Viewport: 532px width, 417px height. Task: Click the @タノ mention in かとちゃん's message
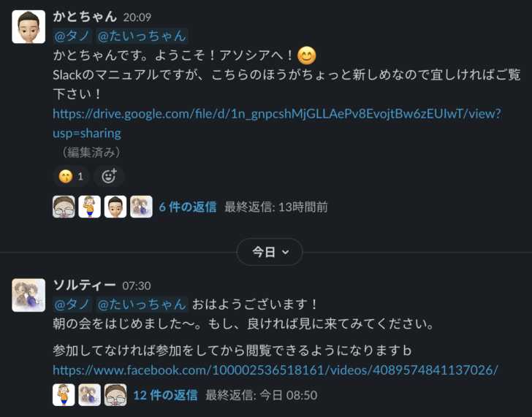pyautogui.click(x=72, y=36)
